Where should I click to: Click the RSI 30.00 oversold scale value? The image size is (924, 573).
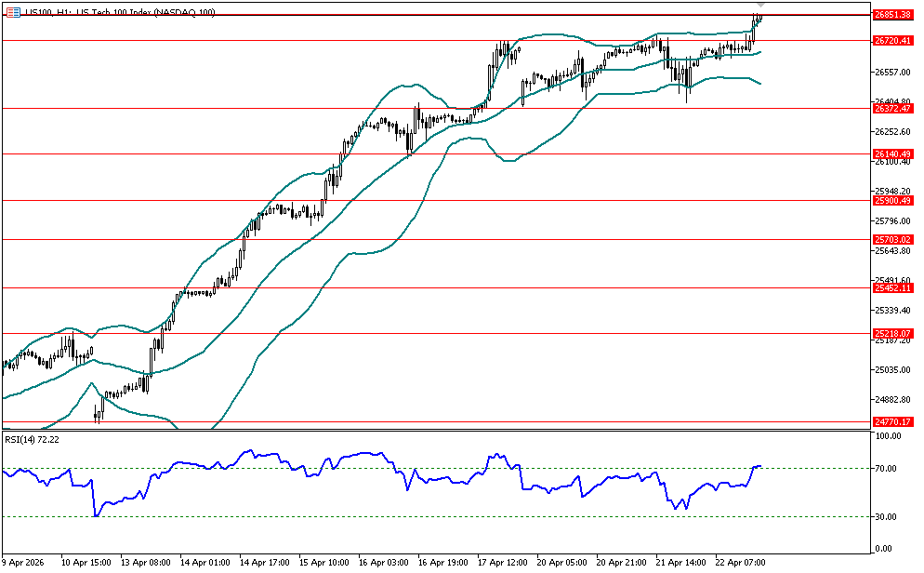(x=887, y=516)
